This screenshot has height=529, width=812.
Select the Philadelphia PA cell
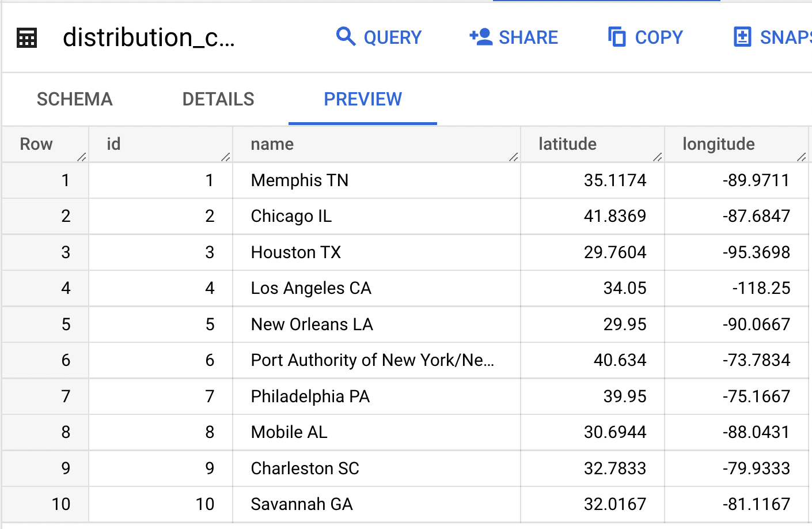click(377, 396)
